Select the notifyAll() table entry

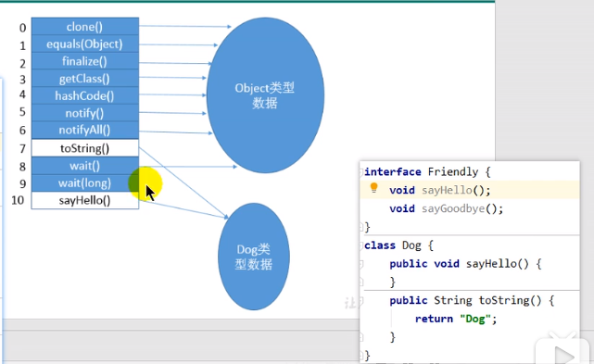[x=85, y=131]
